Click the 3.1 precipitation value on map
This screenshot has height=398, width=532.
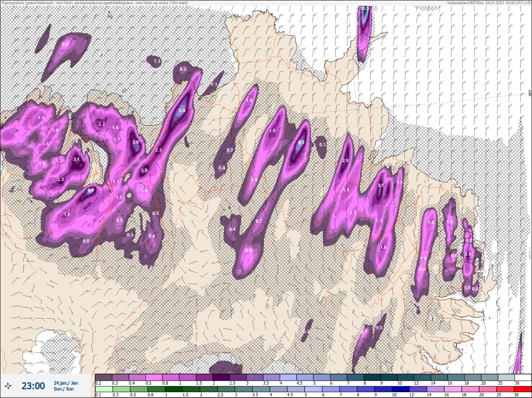click(x=76, y=159)
